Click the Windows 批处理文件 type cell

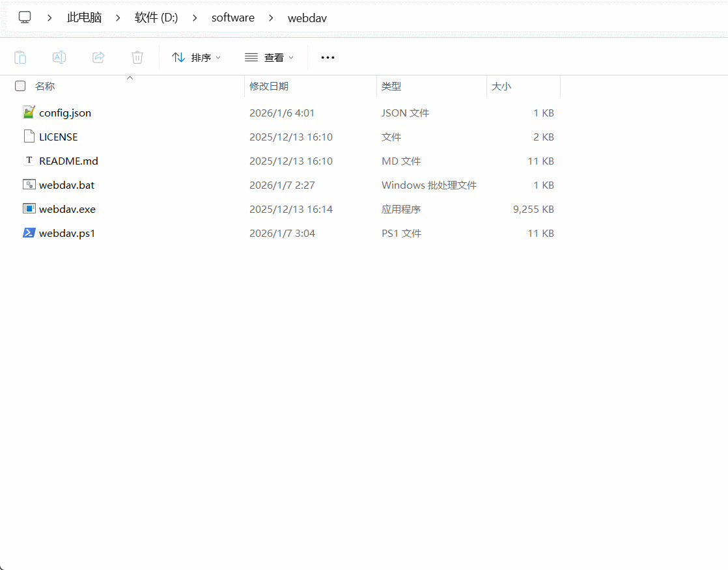429,185
